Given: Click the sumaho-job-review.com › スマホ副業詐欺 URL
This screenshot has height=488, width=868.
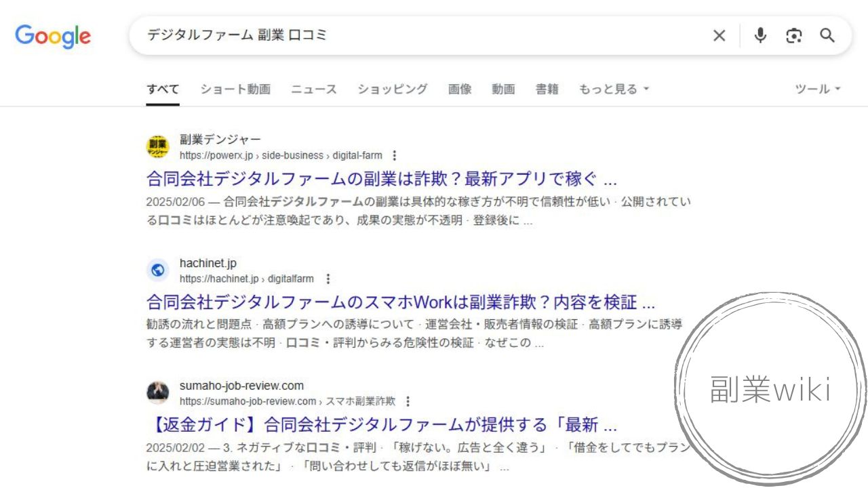Looking at the screenshot, I should click(288, 401).
